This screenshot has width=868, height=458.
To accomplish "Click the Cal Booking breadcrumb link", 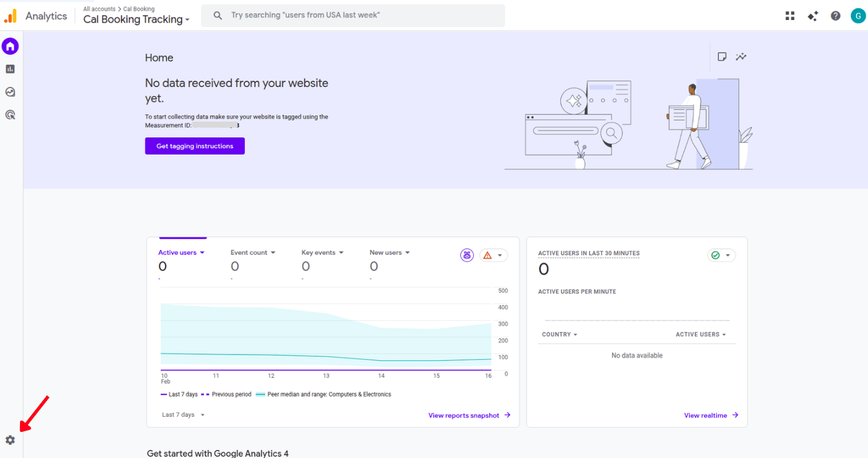I will point(139,9).
